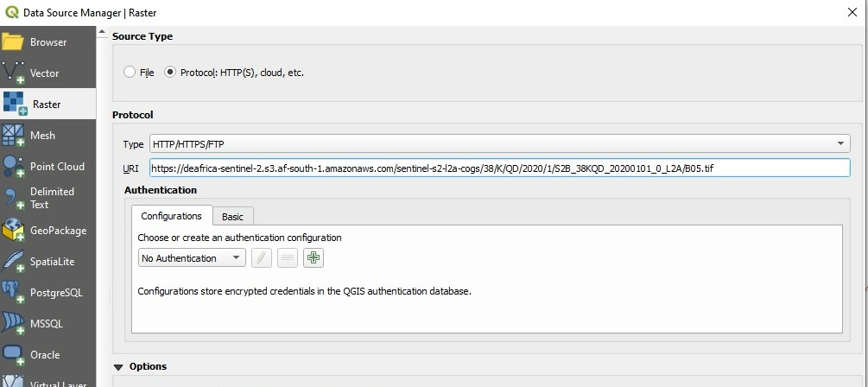868x387 pixels.
Task: Select the Mesh data source icon
Action: click(x=15, y=136)
